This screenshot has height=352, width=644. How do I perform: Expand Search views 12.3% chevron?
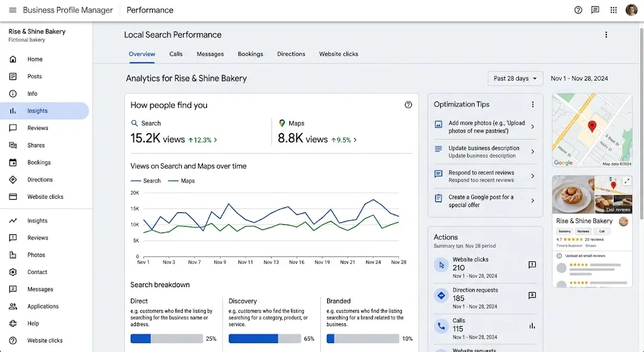pos(216,140)
